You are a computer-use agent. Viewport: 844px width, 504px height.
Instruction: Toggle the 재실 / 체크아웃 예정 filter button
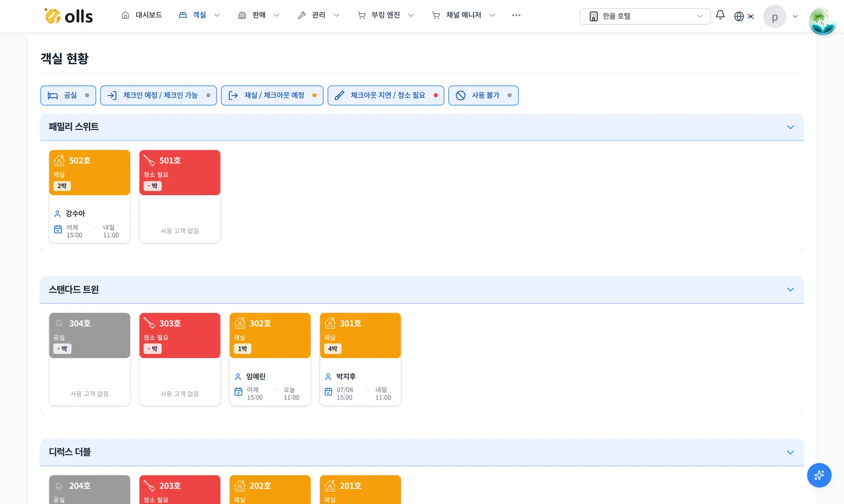coord(272,95)
